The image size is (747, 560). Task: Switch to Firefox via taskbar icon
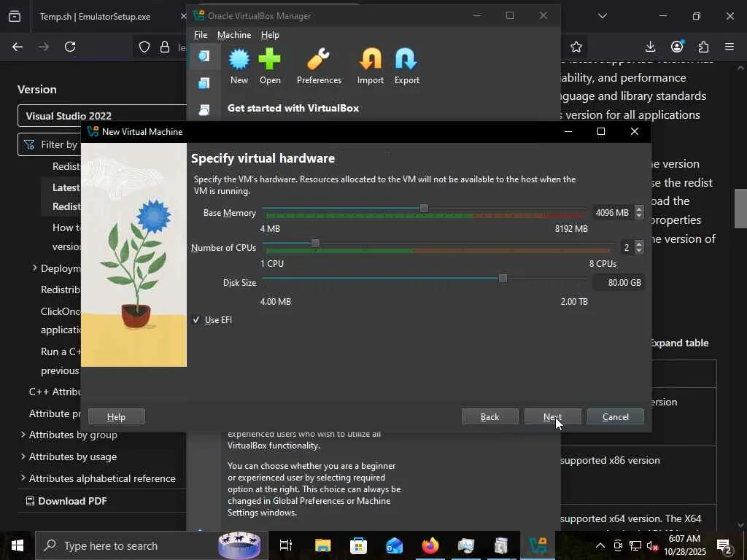pyautogui.click(x=430, y=545)
